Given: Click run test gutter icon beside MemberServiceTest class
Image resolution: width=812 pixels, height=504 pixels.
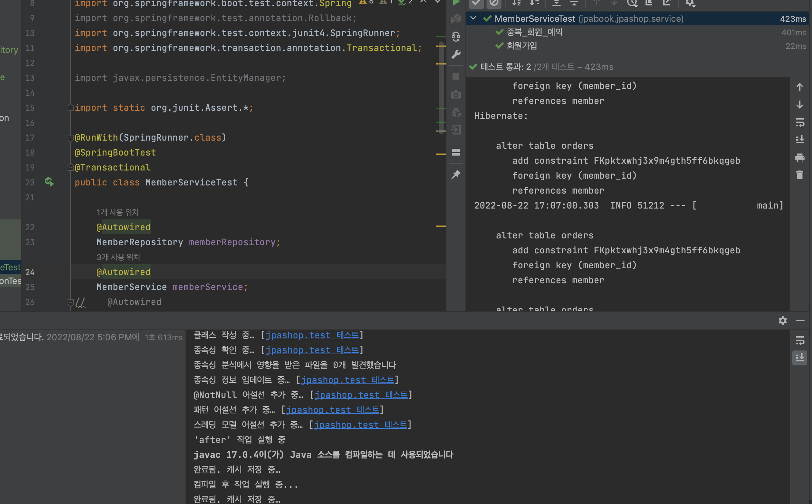Looking at the screenshot, I should [49, 182].
